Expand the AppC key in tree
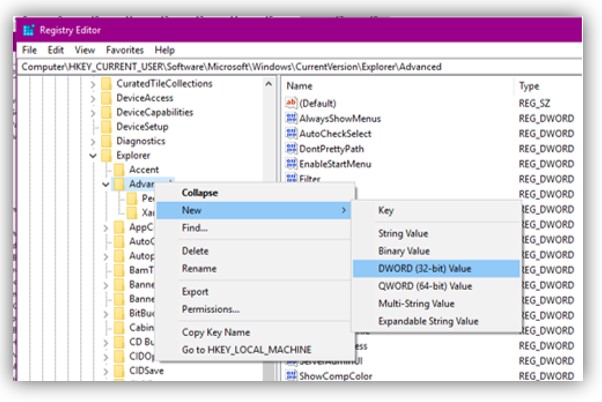The width and height of the screenshot is (602, 402). pos(106,228)
